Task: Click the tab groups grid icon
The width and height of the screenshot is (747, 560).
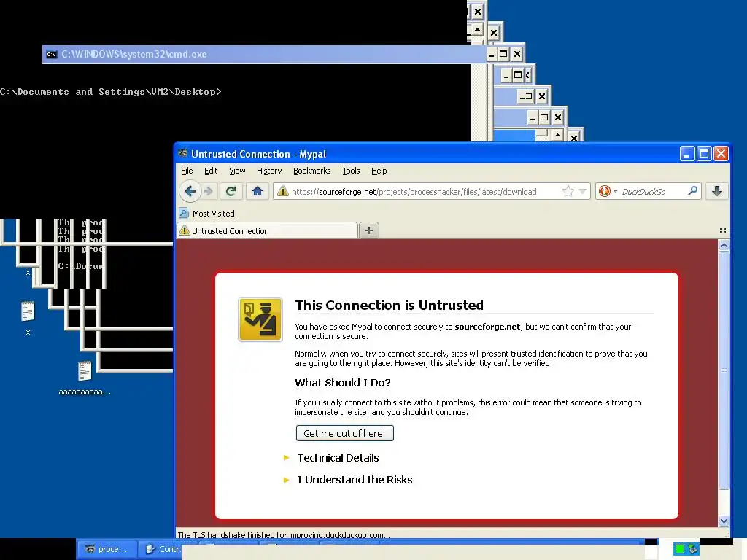Action: pyautogui.click(x=723, y=230)
